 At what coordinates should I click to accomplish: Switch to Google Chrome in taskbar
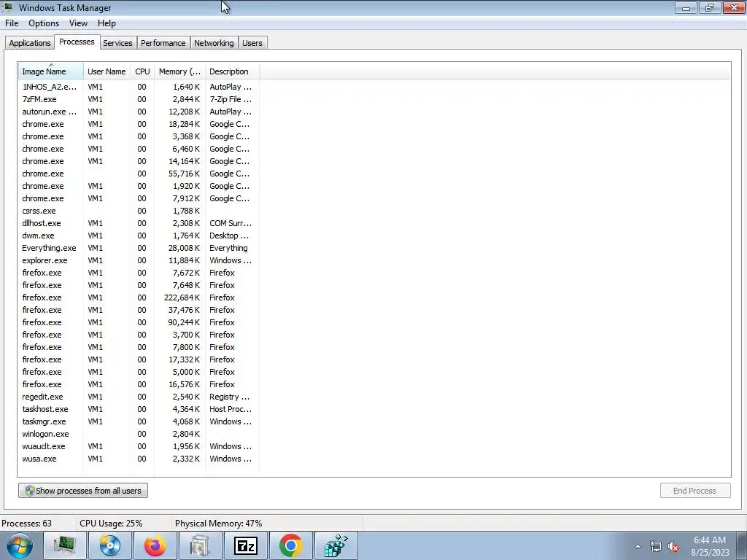pos(291,545)
